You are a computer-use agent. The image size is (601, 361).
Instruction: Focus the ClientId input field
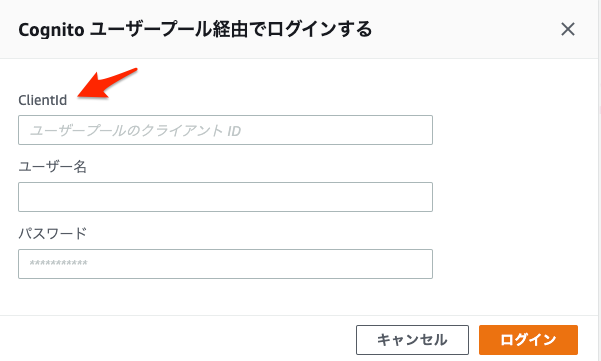click(x=225, y=130)
